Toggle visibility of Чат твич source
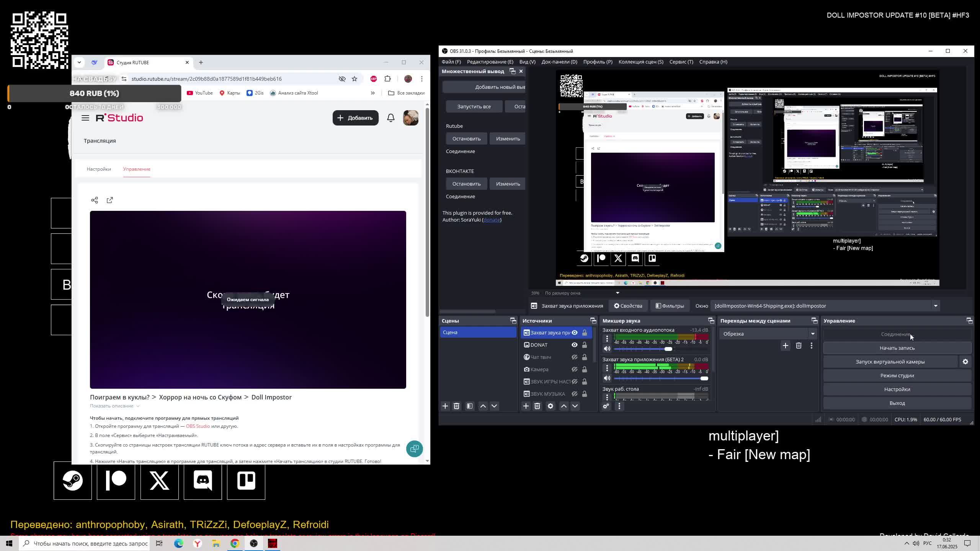The width and height of the screenshot is (980, 551). [575, 357]
